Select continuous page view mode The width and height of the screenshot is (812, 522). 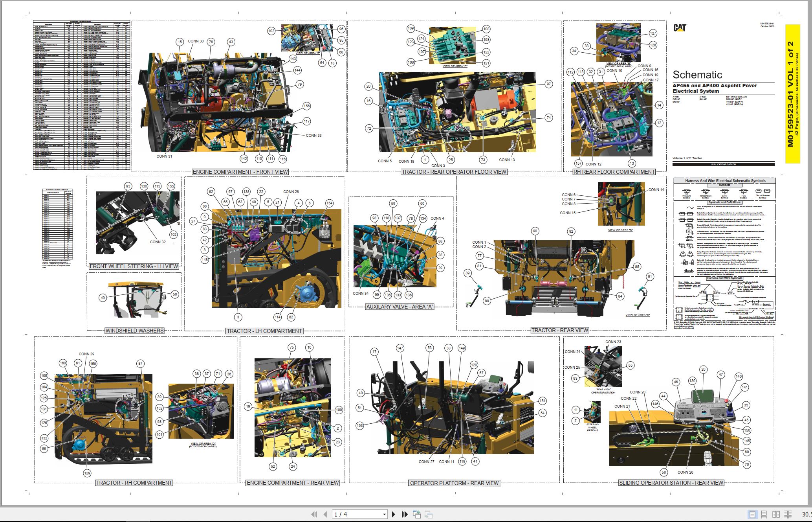[764, 514]
